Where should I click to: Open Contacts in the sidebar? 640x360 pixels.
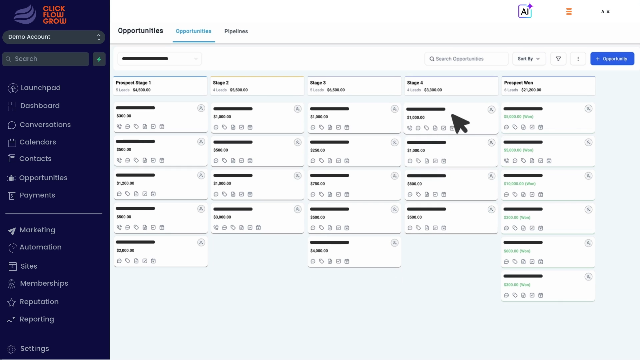point(30,158)
